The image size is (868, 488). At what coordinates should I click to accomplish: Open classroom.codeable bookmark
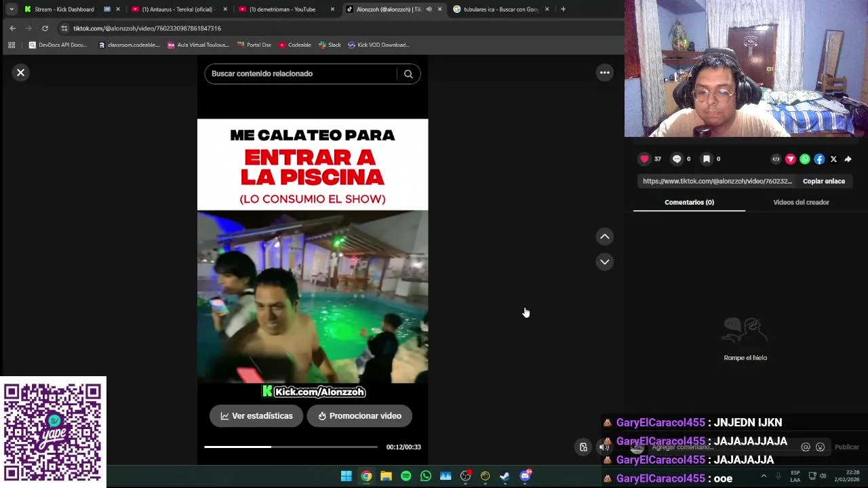point(129,45)
